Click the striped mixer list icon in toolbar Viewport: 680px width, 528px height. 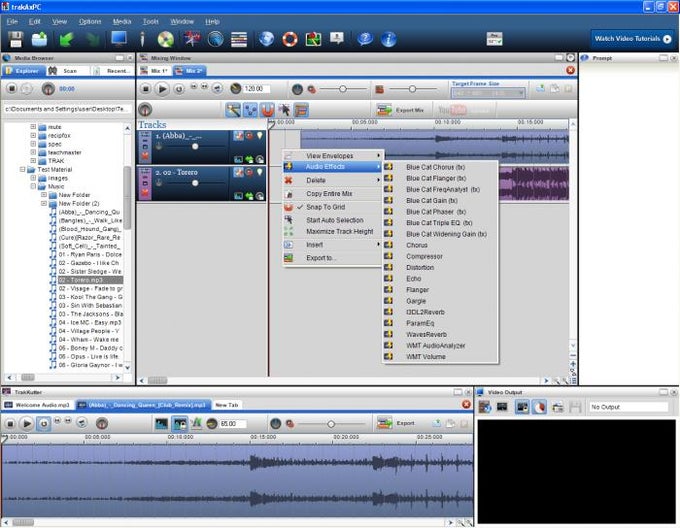(239, 39)
